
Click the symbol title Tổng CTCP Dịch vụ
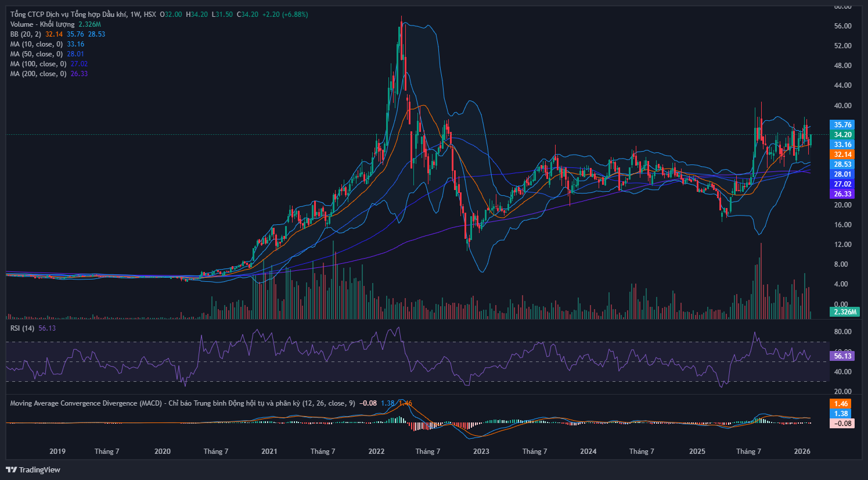(x=69, y=15)
